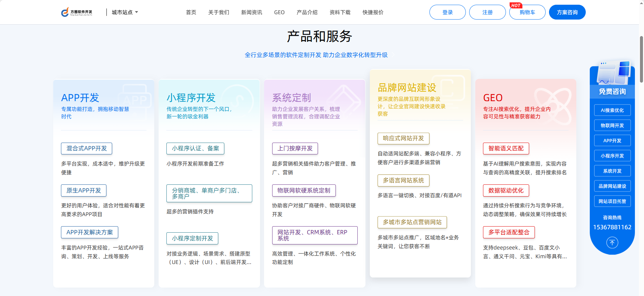This screenshot has width=644, height=296.
Task: Open APP开发 card heading
Action: [80, 98]
